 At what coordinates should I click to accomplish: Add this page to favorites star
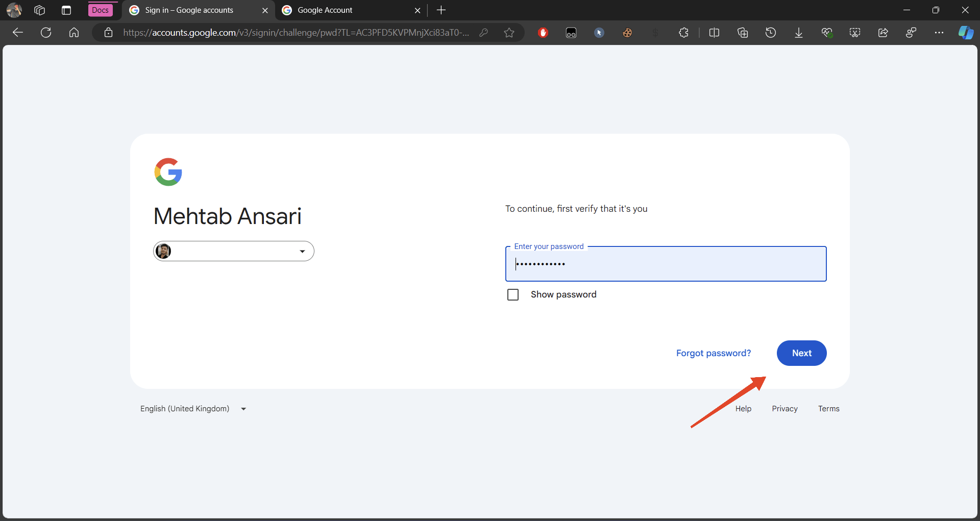coord(509,33)
